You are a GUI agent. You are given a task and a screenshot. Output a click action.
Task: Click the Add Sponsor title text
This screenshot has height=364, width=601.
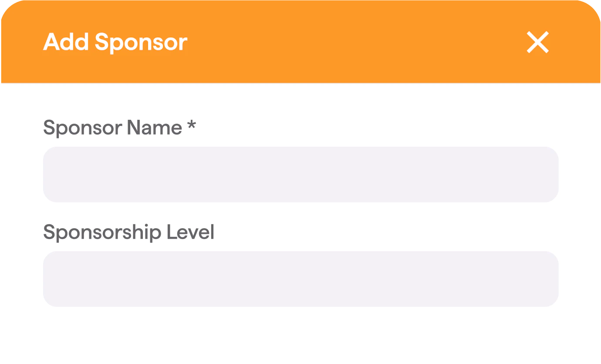coord(115,42)
